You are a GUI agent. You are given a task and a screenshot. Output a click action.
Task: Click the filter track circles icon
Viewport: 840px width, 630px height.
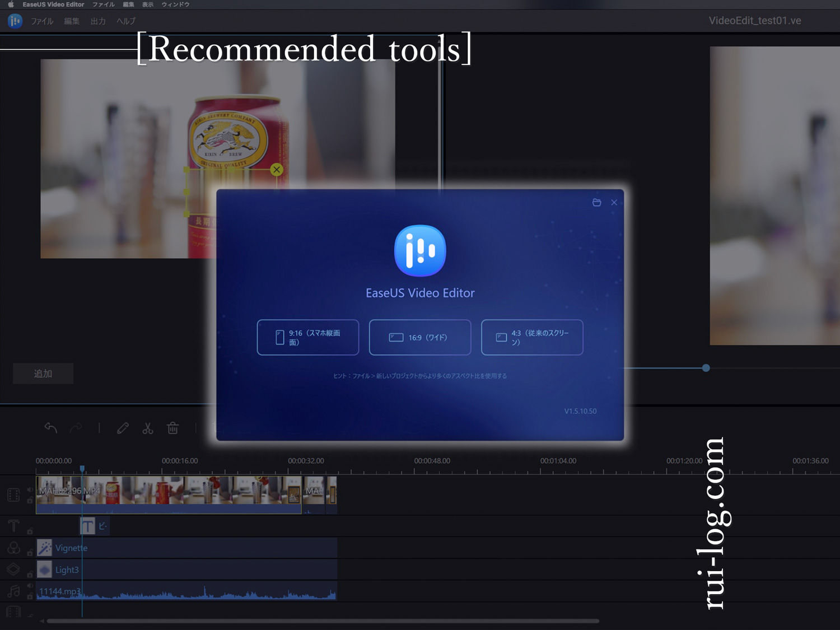tap(13, 548)
